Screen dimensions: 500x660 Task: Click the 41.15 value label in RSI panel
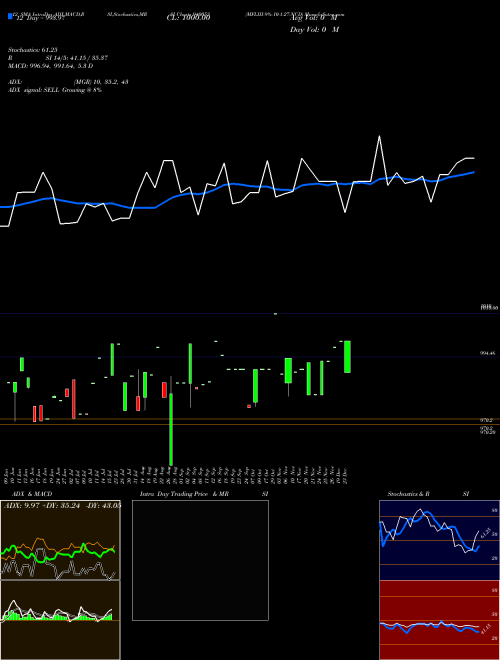point(484,630)
